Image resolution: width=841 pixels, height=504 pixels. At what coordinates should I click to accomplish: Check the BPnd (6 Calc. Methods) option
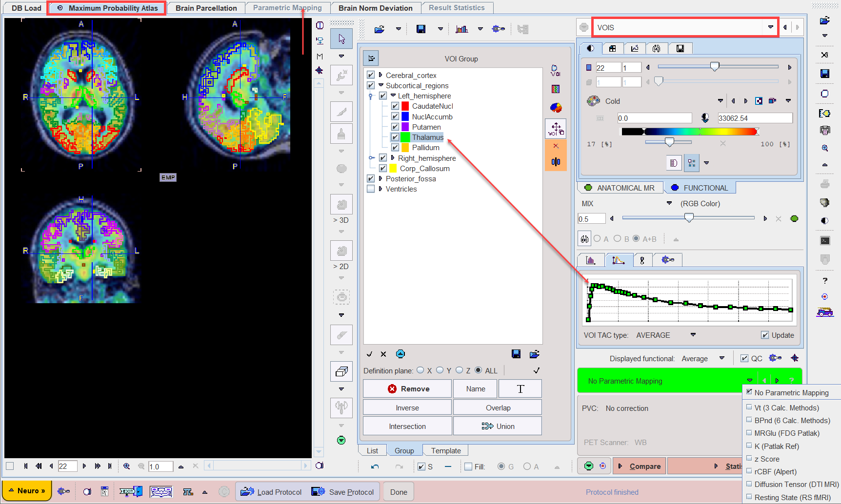click(749, 420)
